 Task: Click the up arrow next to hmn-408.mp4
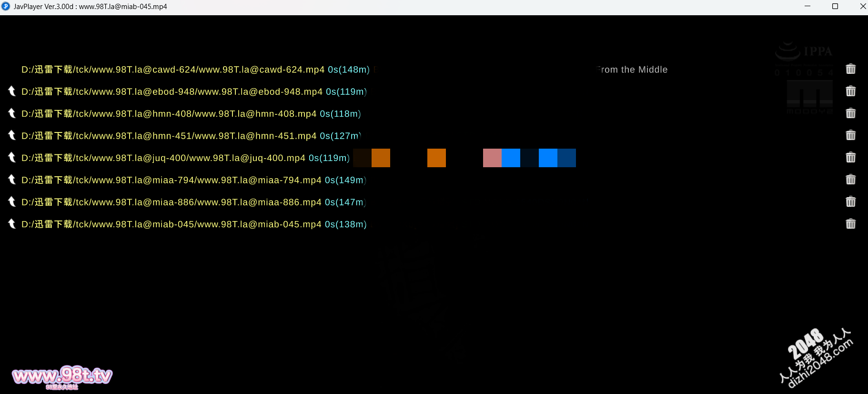click(x=12, y=113)
